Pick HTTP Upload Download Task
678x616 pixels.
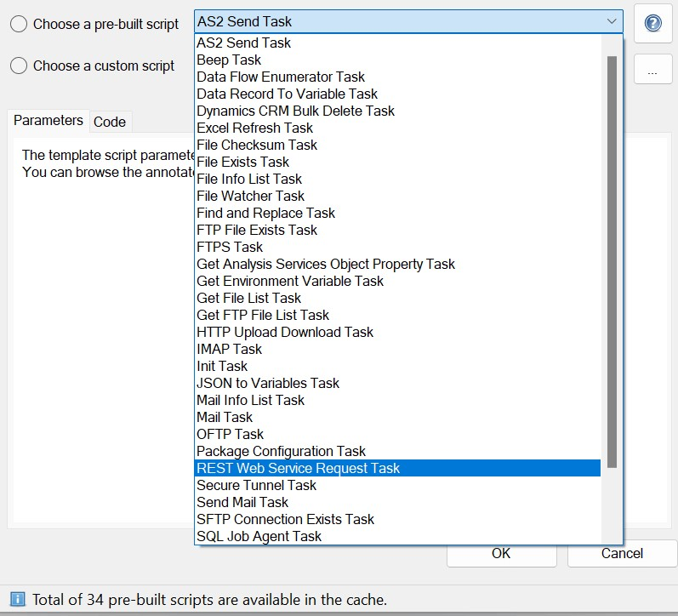(397, 332)
